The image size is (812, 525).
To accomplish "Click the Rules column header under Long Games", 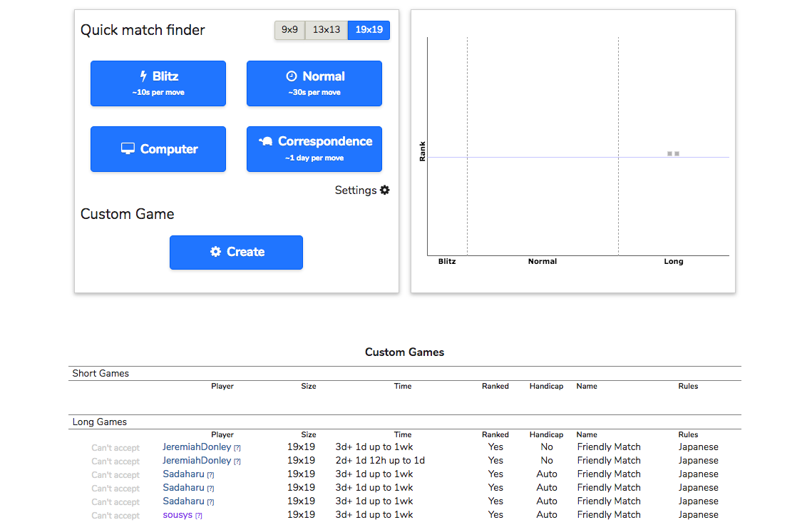I will click(x=688, y=435).
